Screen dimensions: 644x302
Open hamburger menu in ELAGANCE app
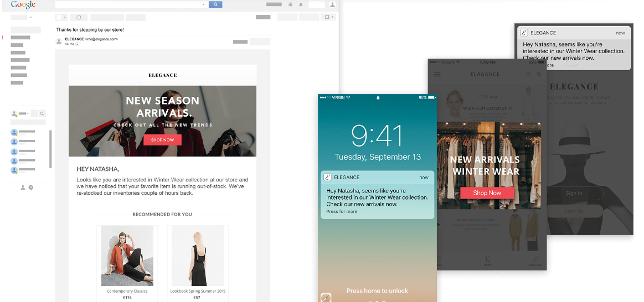(437, 75)
